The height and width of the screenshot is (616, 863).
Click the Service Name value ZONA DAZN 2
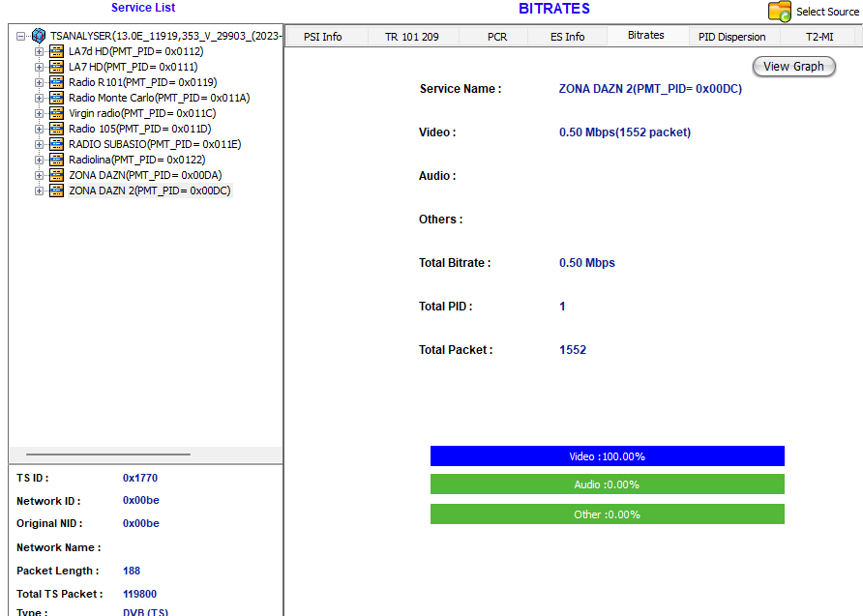pyautogui.click(x=650, y=89)
